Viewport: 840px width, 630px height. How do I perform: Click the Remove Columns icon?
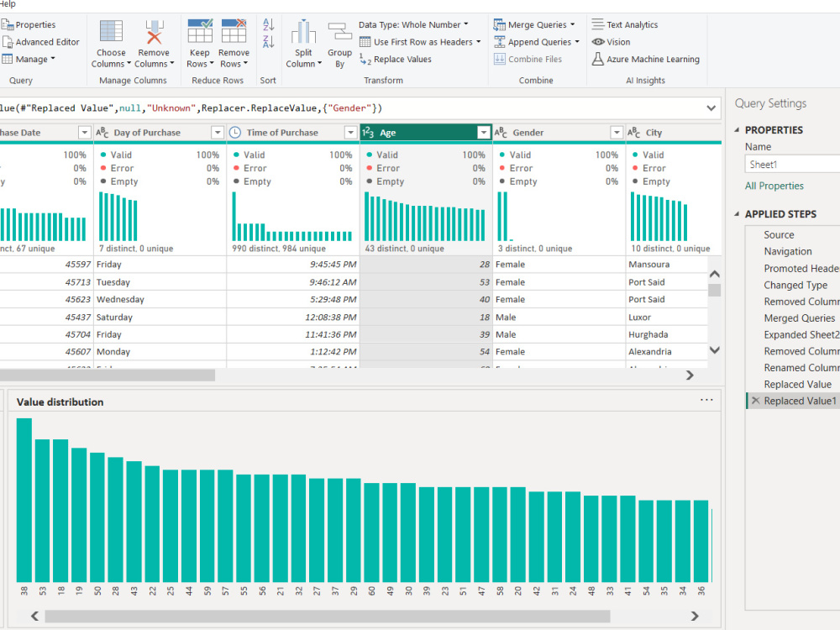154,32
